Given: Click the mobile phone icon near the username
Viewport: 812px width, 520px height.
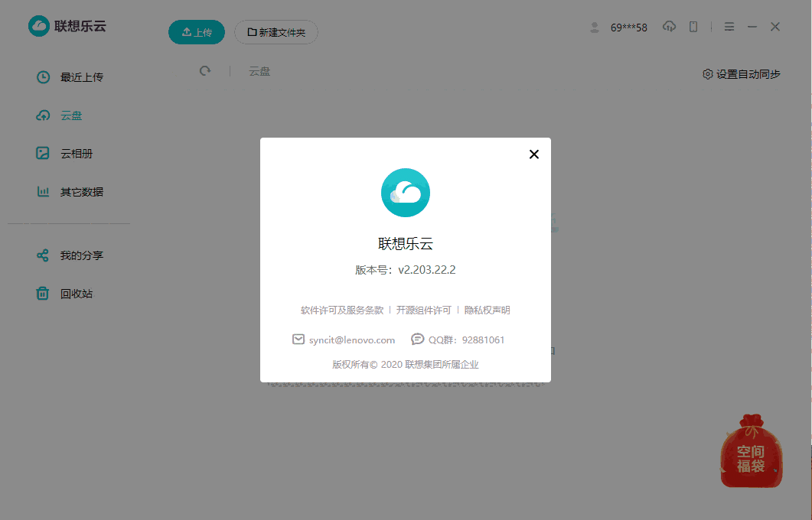Looking at the screenshot, I should point(692,27).
